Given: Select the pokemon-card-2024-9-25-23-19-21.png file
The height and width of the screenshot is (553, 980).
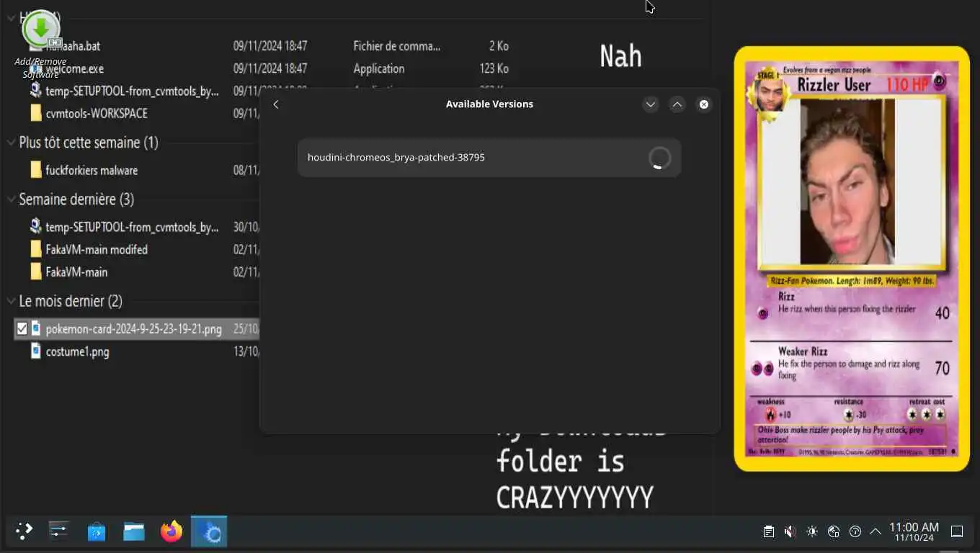Looking at the screenshot, I should click(133, 329).
